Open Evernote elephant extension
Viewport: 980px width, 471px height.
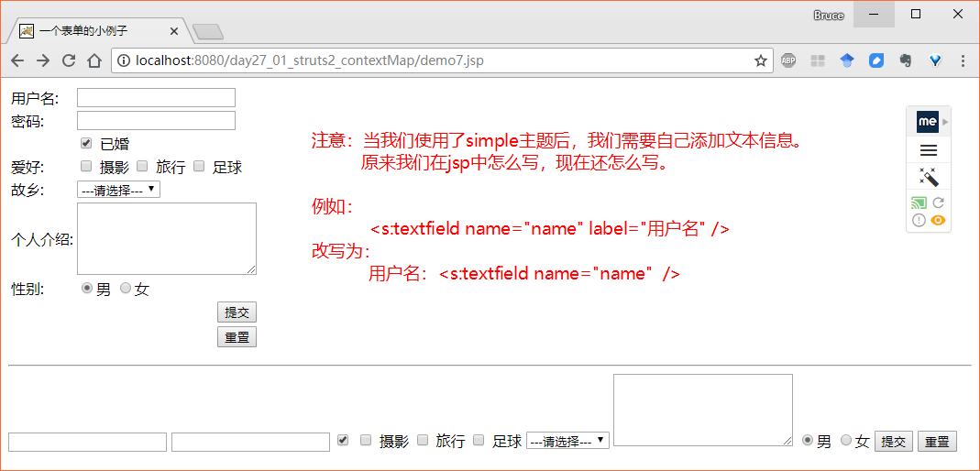pyautogui.click(x=905, y=60)
